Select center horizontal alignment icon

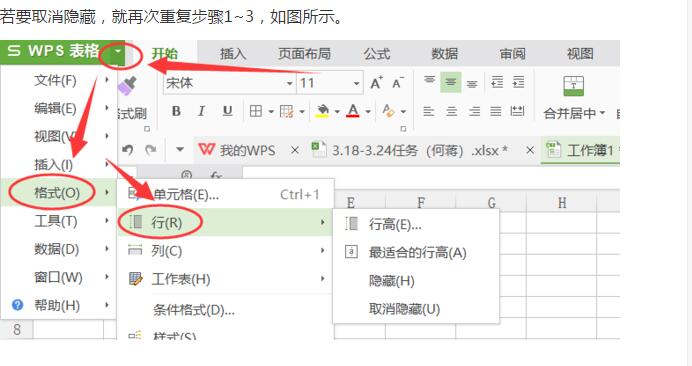[451, 111]
